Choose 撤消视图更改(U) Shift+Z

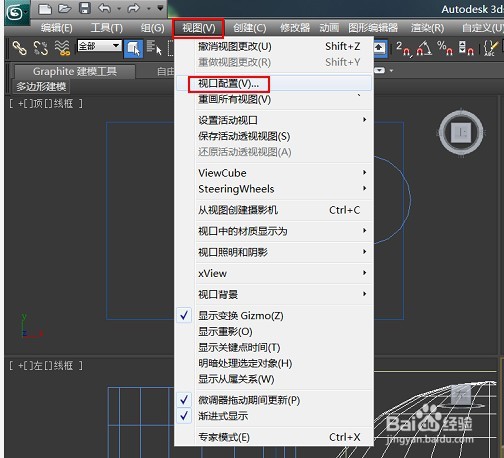(273, 46)
